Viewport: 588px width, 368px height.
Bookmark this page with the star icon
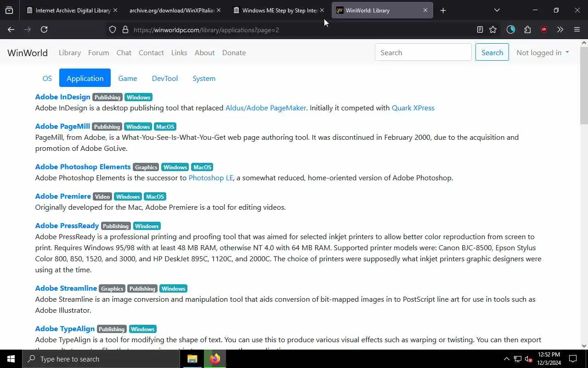click(x=493, y=29)
